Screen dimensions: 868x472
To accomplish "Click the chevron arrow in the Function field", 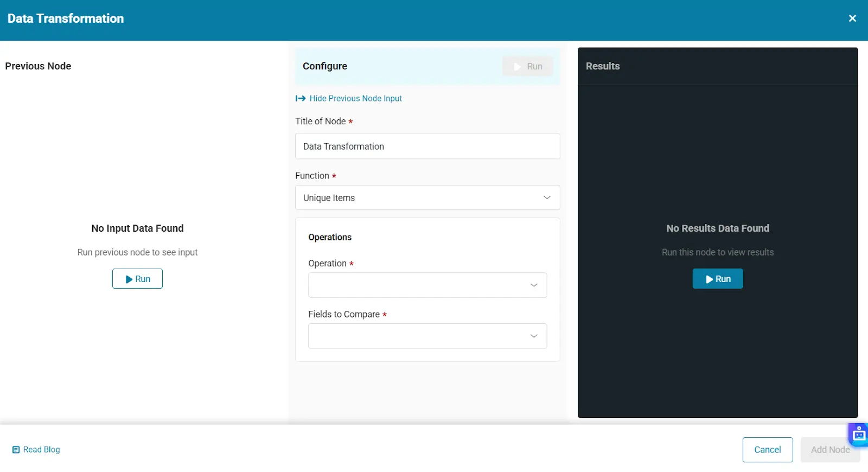I will 547,198.
